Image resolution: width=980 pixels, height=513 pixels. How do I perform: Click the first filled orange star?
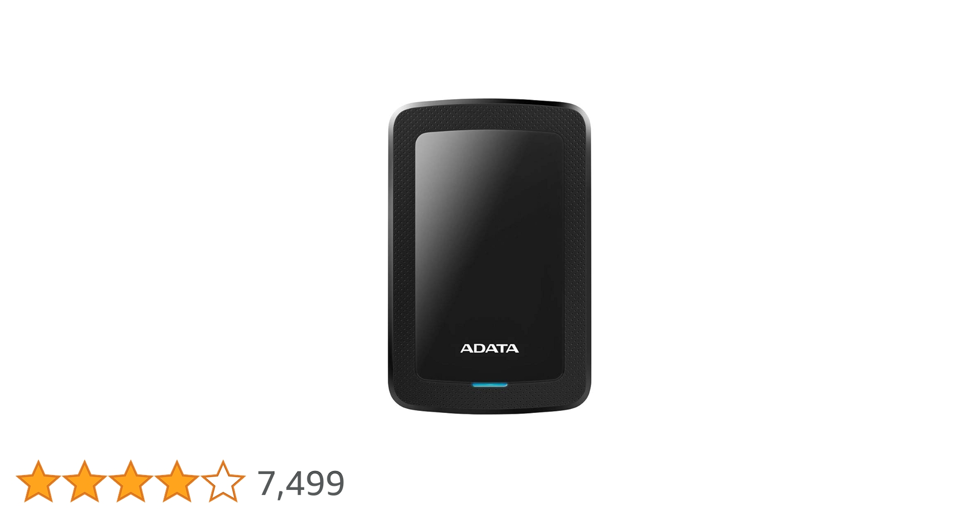(x=38, y=481)
